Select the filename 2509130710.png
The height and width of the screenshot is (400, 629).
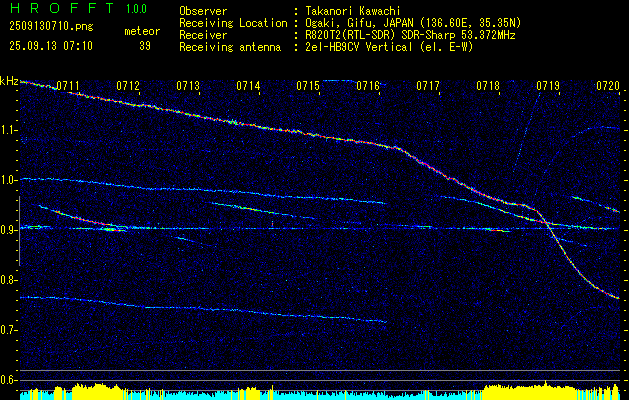[51, 26]
